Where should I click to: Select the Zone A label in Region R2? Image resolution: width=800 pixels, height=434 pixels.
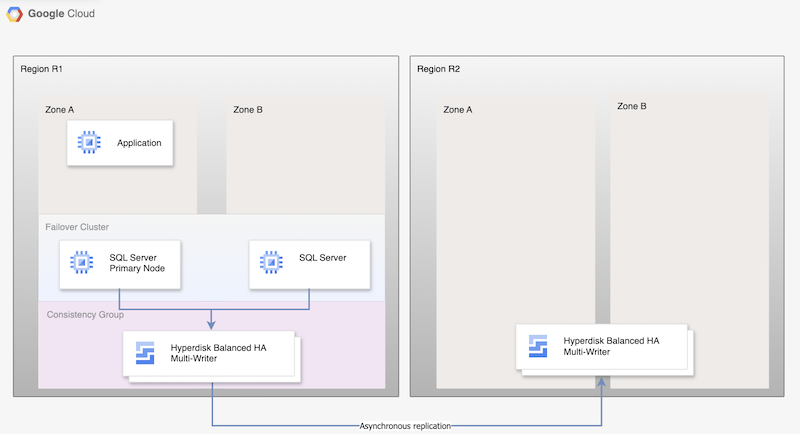pyautogui.click(x=458, y=109)
